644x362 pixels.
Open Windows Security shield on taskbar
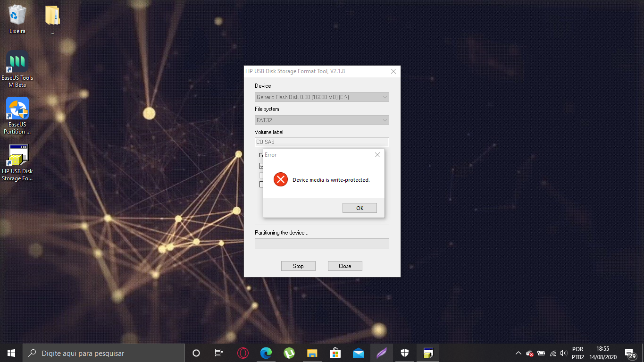tap(405, 353)
